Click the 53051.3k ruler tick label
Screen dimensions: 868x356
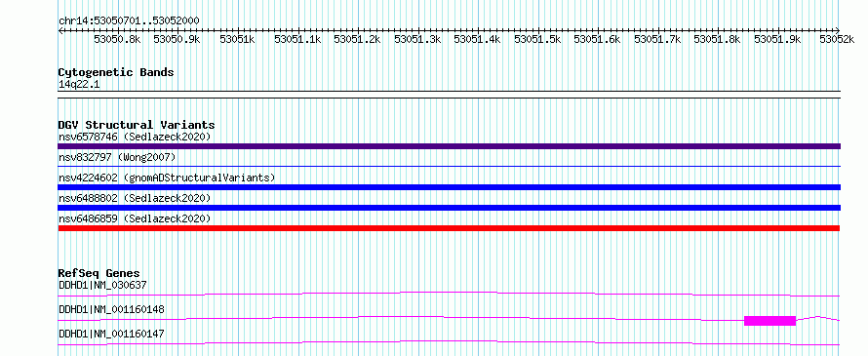click(417, 39)
